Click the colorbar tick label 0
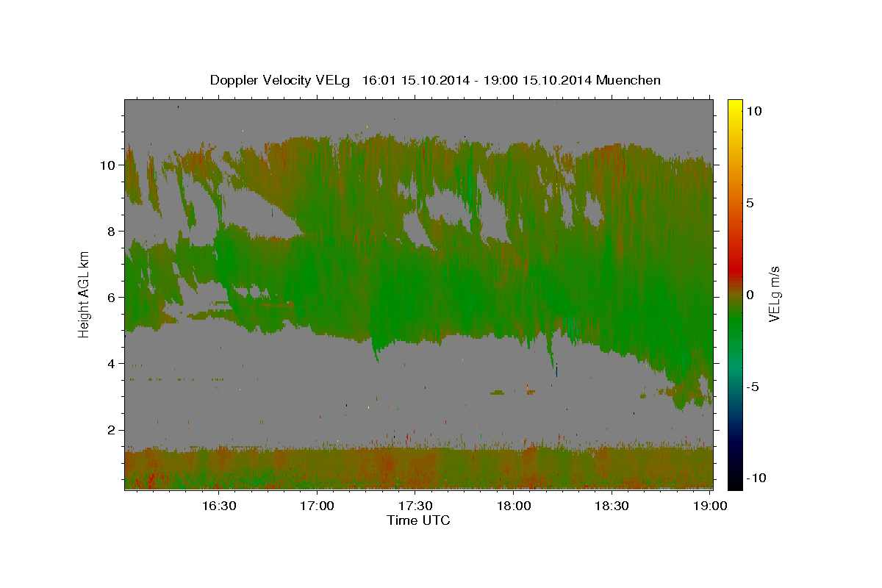This screenshot has width=882, height=588. (x=749, y=295)
